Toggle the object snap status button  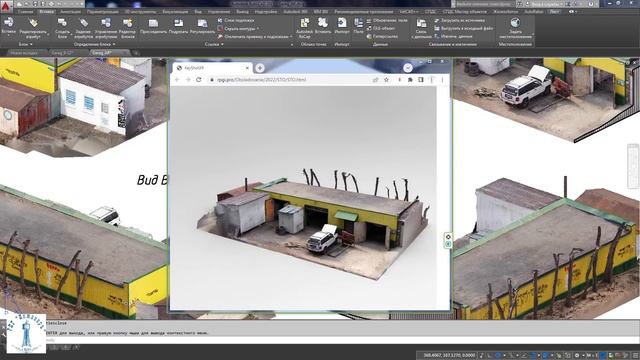pos(544,356)
